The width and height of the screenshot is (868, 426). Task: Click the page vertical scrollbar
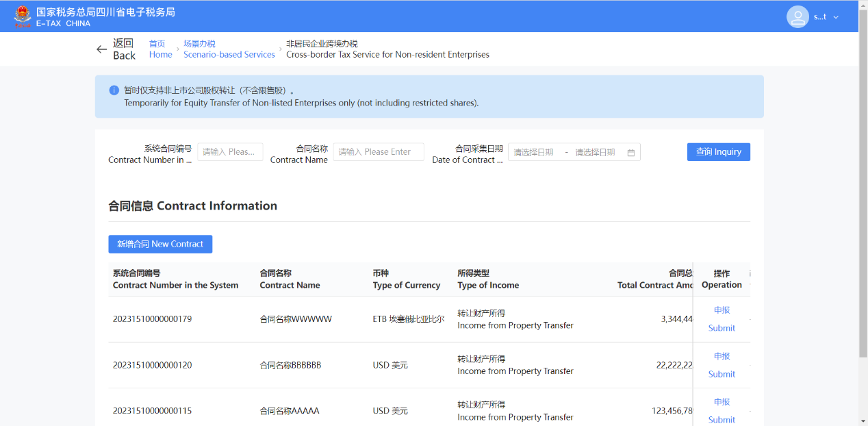[863, 185]
